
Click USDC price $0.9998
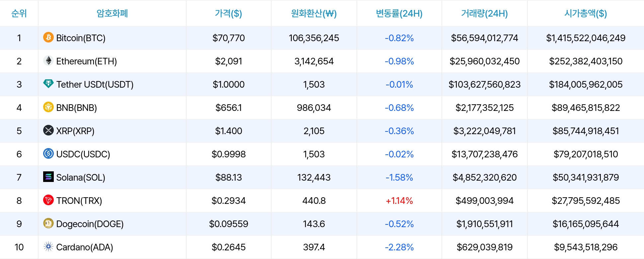[228, 154]
